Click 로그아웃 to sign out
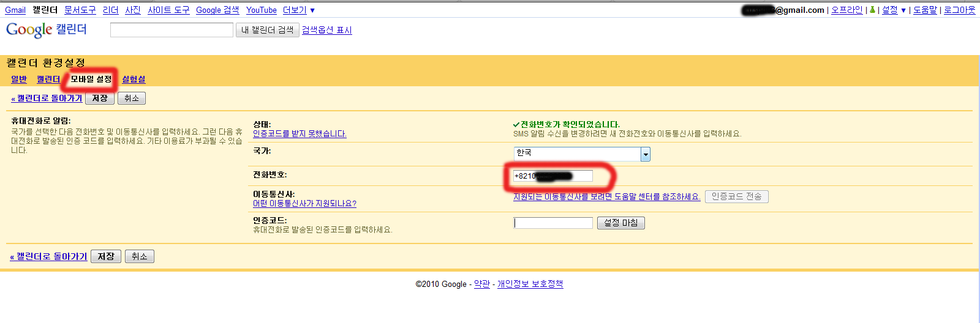This screenshot has height=323, width=980. 959,10
